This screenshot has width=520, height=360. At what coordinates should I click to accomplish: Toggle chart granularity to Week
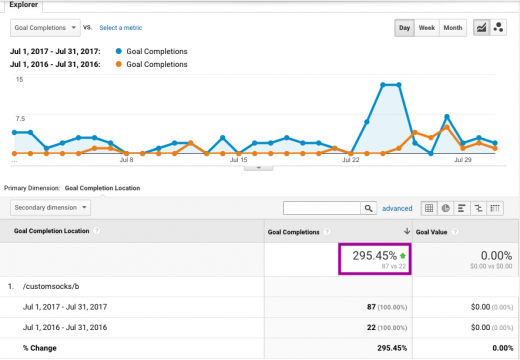click(427, 28)
